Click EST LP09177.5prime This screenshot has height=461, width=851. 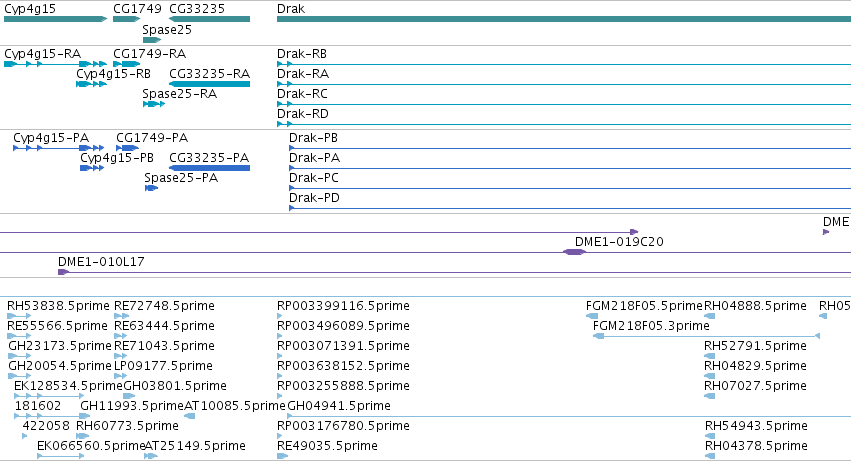click(163, 367)
